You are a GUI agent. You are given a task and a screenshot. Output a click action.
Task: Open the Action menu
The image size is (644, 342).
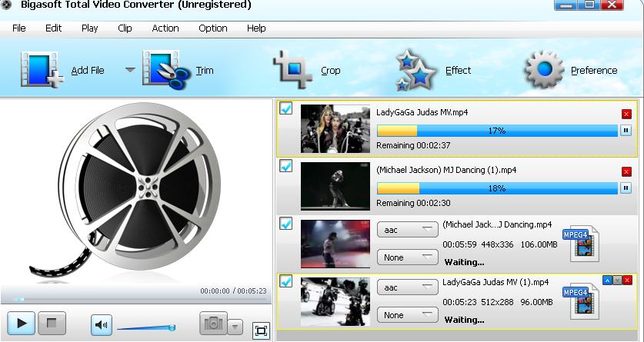[165, 28]
